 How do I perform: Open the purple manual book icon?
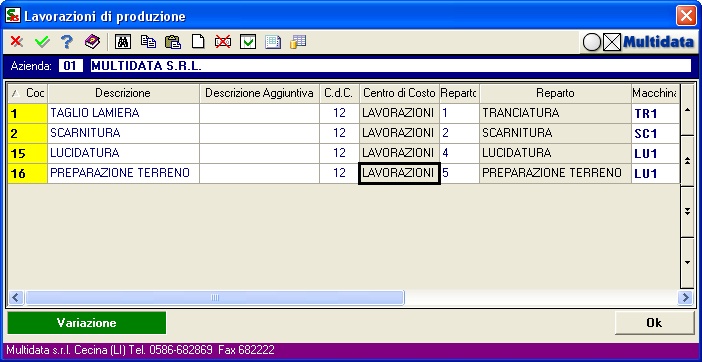pos(93,42)
